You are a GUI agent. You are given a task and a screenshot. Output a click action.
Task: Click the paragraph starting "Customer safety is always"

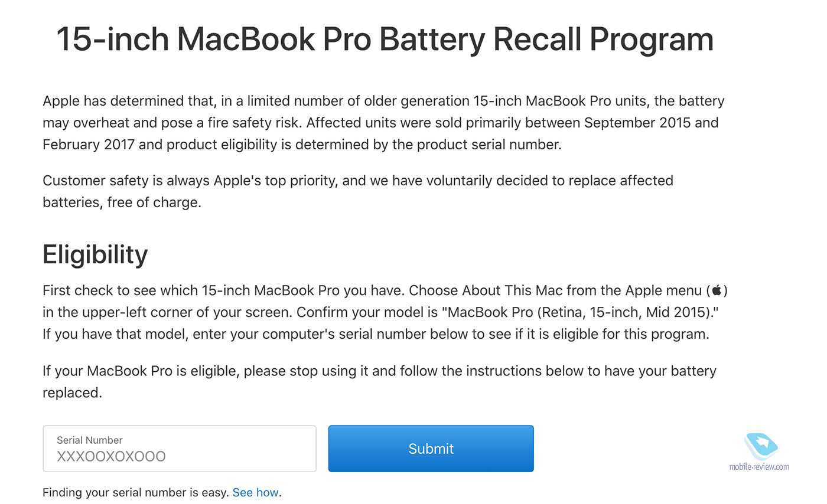point(358,191)
